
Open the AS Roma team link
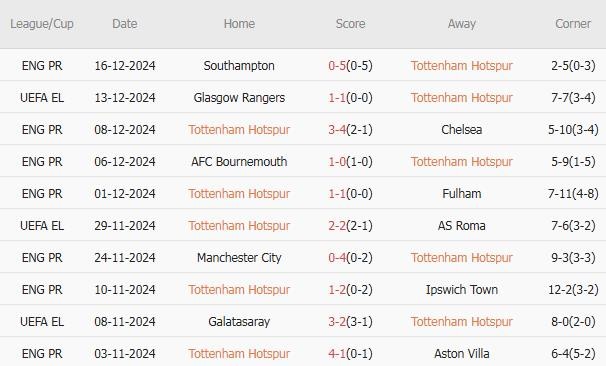(461, 226)
